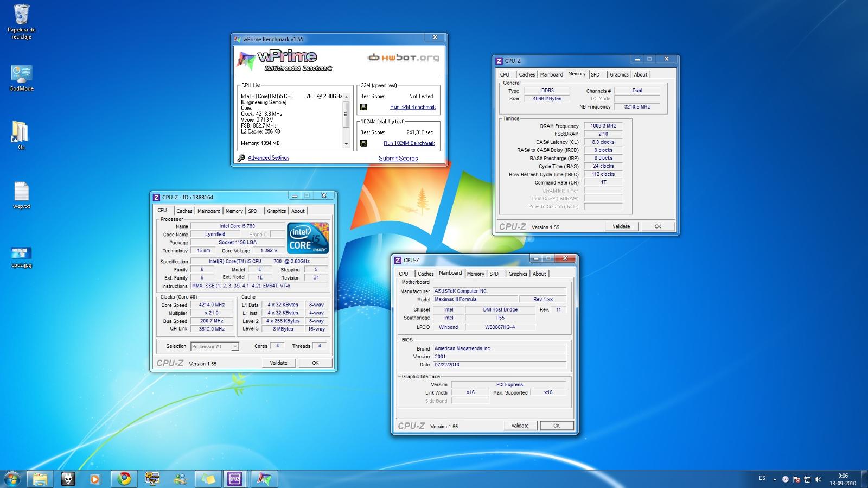The height and width of the screenshot is (488, 868).
Task: Click the DRAM Frequency value 1003.3 MHz
Action: 603,126
